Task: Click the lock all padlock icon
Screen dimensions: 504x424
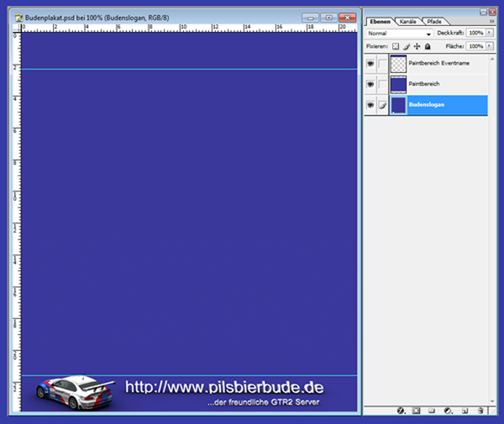Action: tap(427, 46)
